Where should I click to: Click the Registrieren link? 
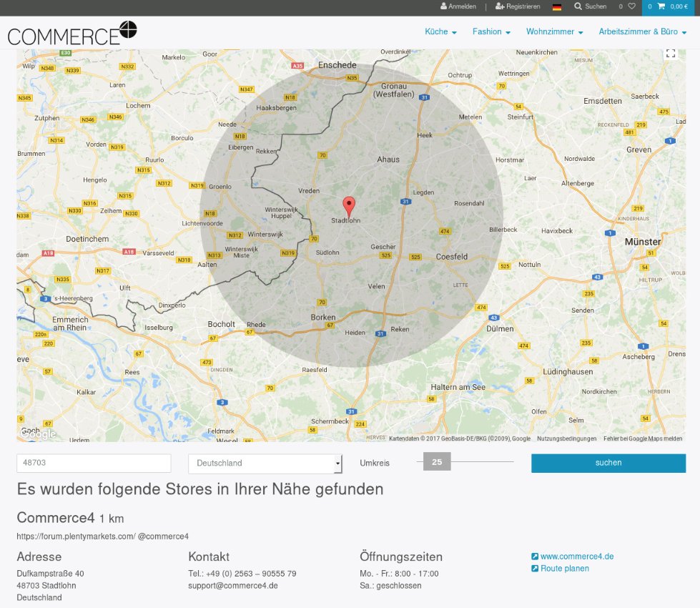pos(523,6)
